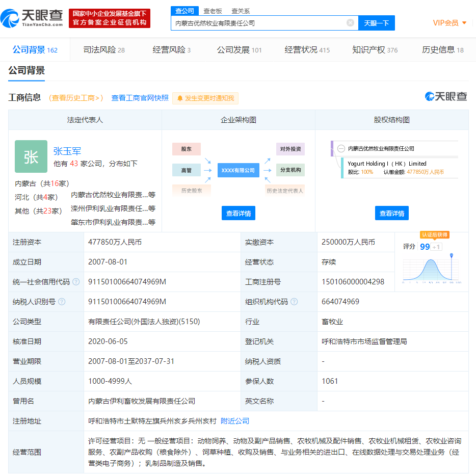The image size is (476, 476).
Task: Select 组织机构代码 value 664074969
Action: (x=340, y=301)
